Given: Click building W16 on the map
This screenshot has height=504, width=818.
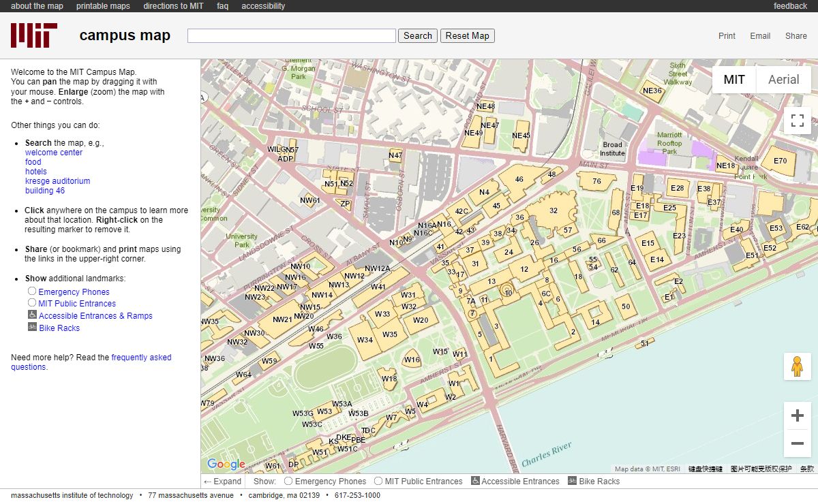Looking at the screenshot, I should [x=412, y=360].
